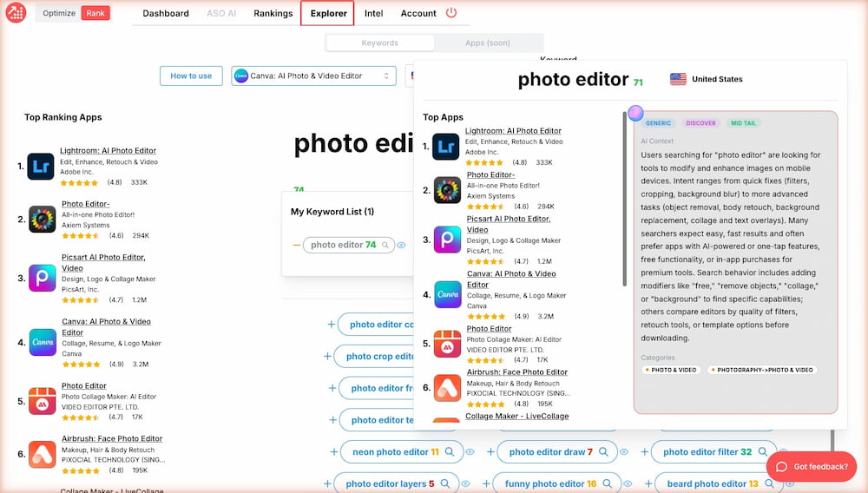868x493 pixels.
Task: Add neon photo editor with plus icon
Action: (334, 452)
